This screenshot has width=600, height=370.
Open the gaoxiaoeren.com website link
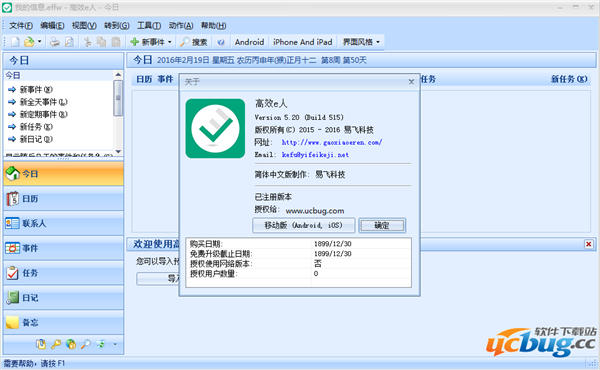tap(331, 142)
